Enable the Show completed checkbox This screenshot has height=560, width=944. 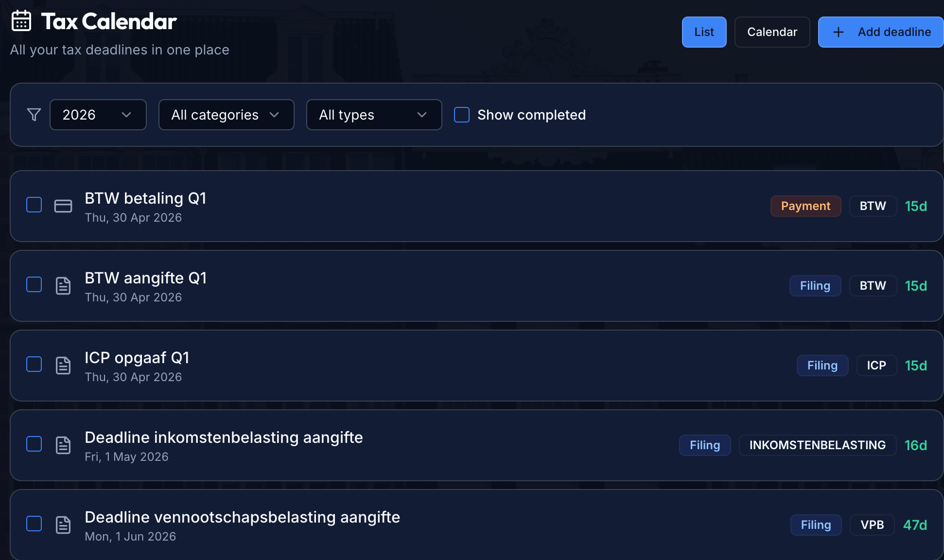[x=462, y=115]
